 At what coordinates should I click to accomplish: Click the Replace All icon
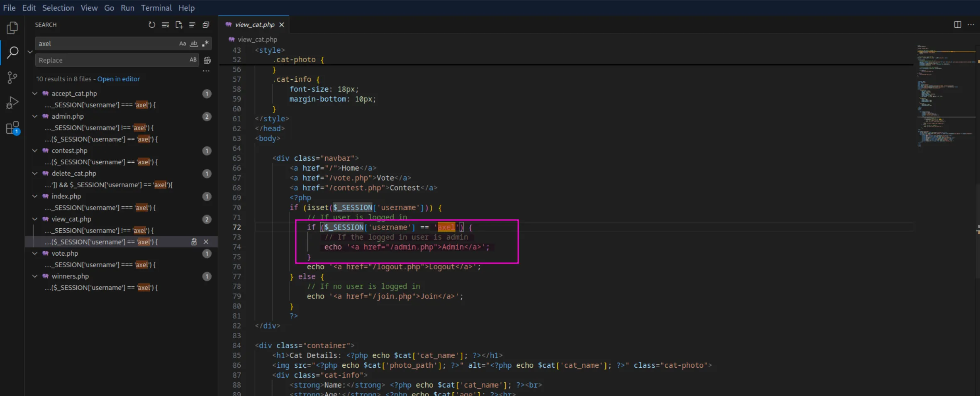(207, 60)
